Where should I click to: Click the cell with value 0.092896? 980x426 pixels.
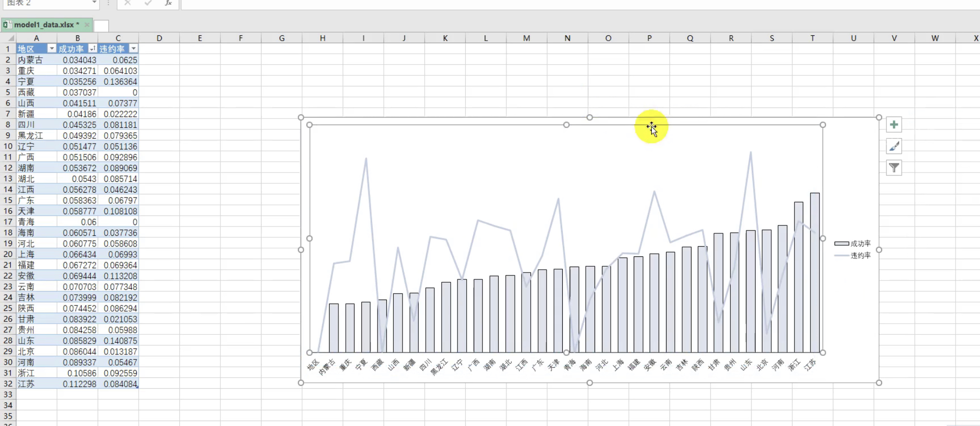(x=118, y=157)
